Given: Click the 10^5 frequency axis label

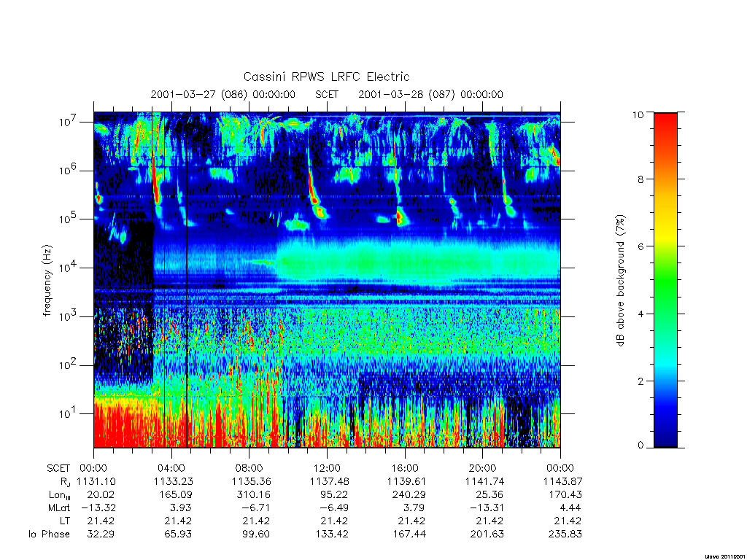Looking at the screenshot, I should pyautogui.click(x=68, y=219).
